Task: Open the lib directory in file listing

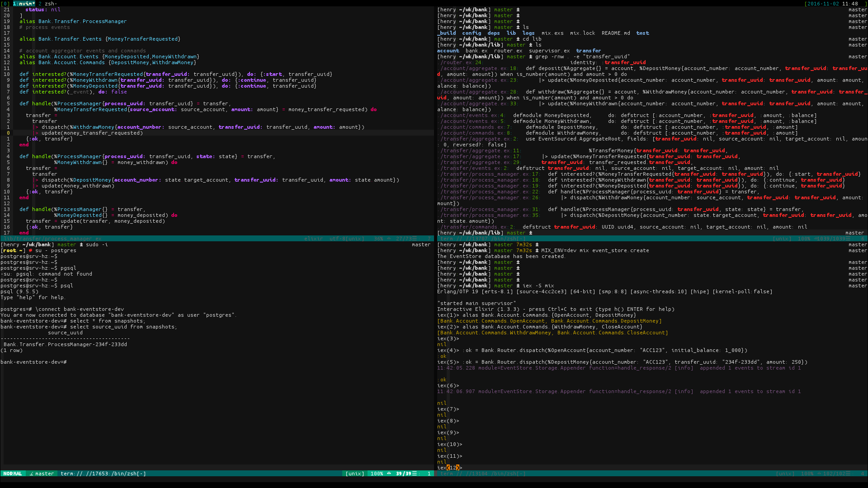Action: (x=516, y=33)
